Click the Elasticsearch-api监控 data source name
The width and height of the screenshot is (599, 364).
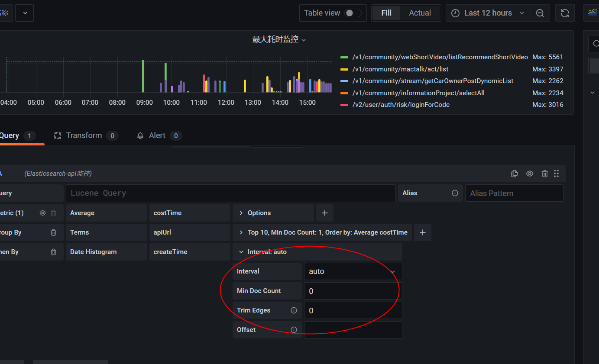click(x=58, y=174)
